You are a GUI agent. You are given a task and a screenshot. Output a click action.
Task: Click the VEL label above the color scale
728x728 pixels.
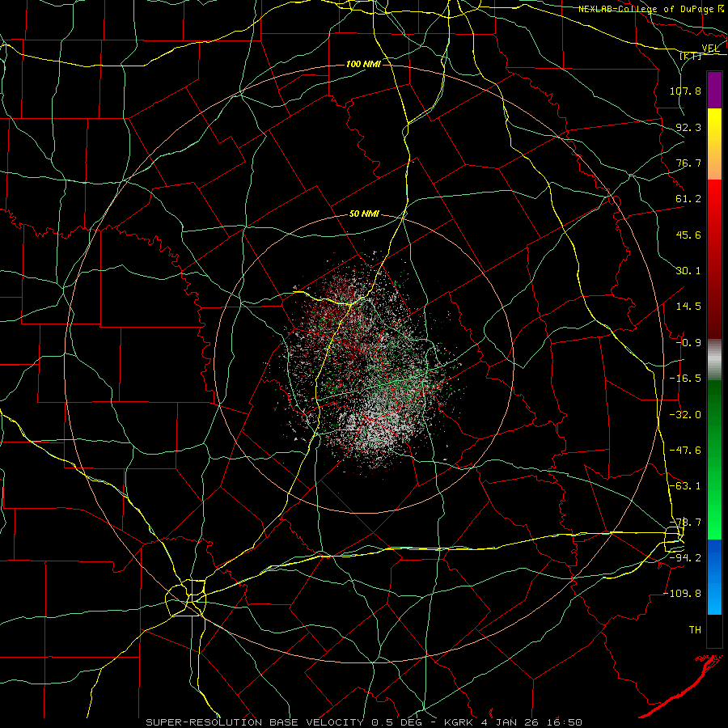710,49
